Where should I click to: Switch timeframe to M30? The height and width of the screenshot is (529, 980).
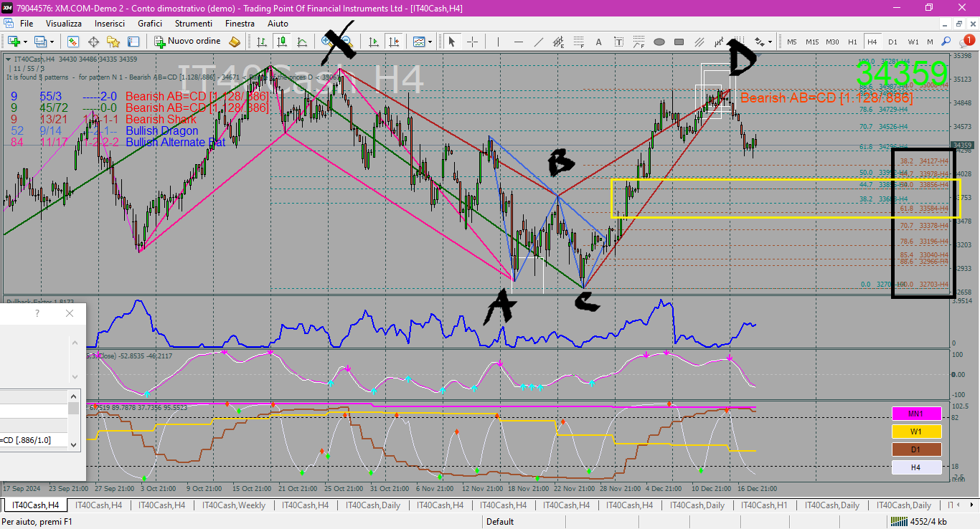tap(832, 42)
